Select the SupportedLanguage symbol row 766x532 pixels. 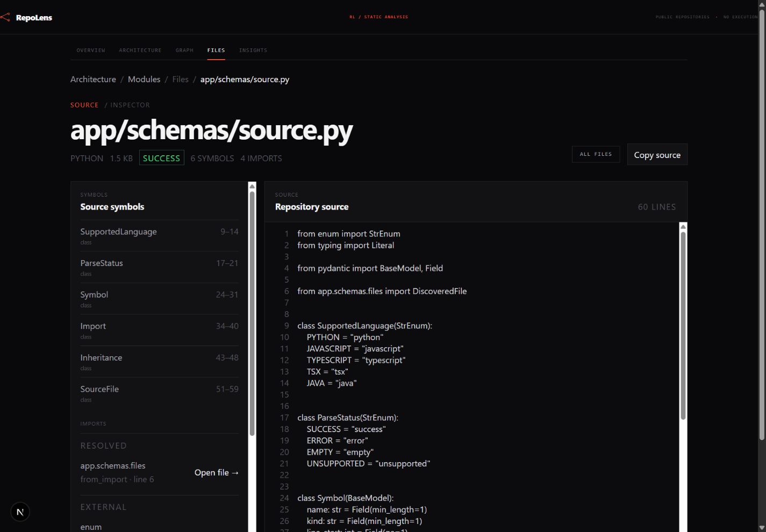pos(159,235)
